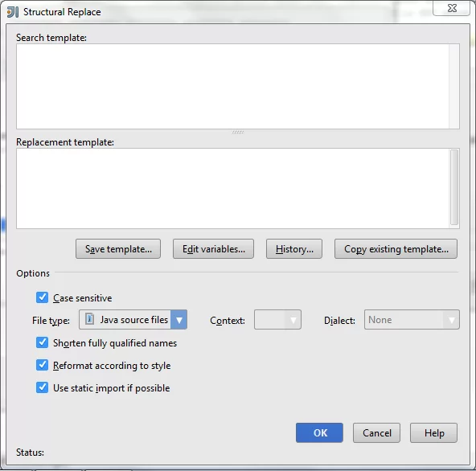The image size is (476, 471).
Task: Click the File type label
Action: tap(51, 321)
